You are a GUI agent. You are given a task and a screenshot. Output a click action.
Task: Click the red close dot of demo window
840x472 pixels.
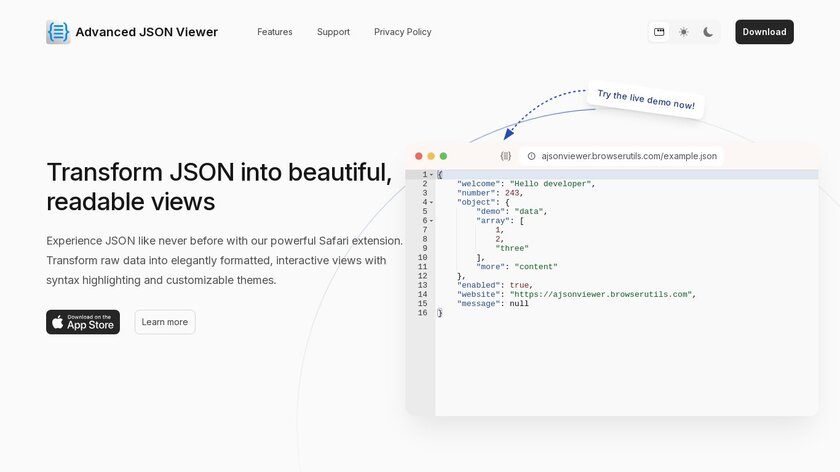tap(418, 156)
